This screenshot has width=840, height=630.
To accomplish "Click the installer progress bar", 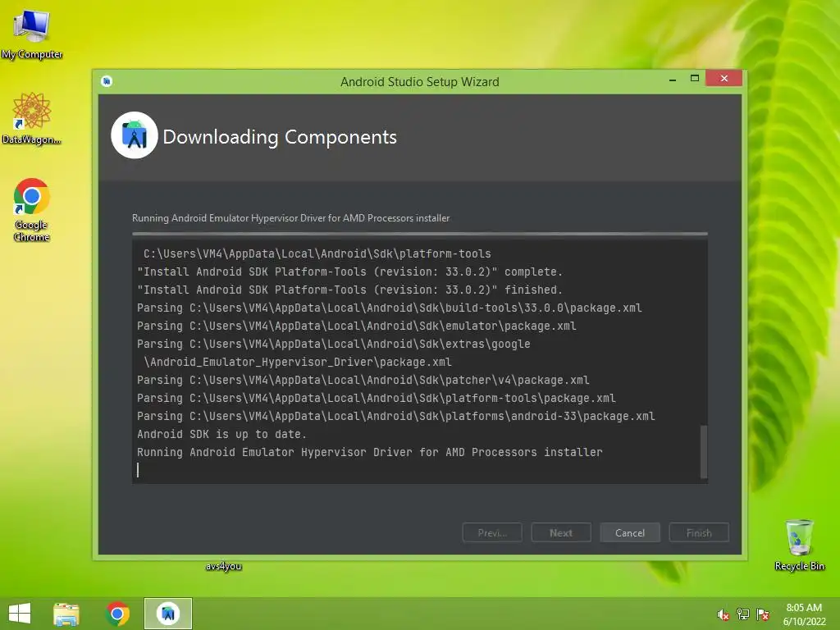I will coord(420,234).
